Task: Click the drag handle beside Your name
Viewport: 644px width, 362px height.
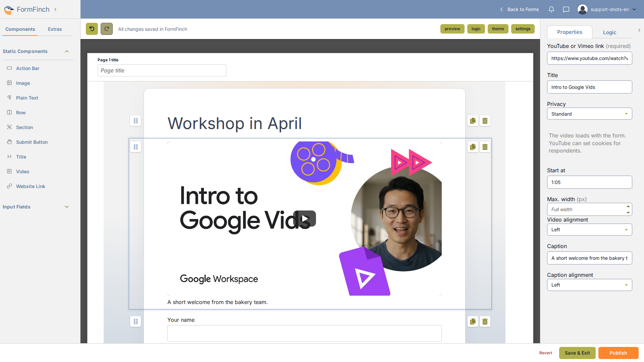Action: point(136,321)
